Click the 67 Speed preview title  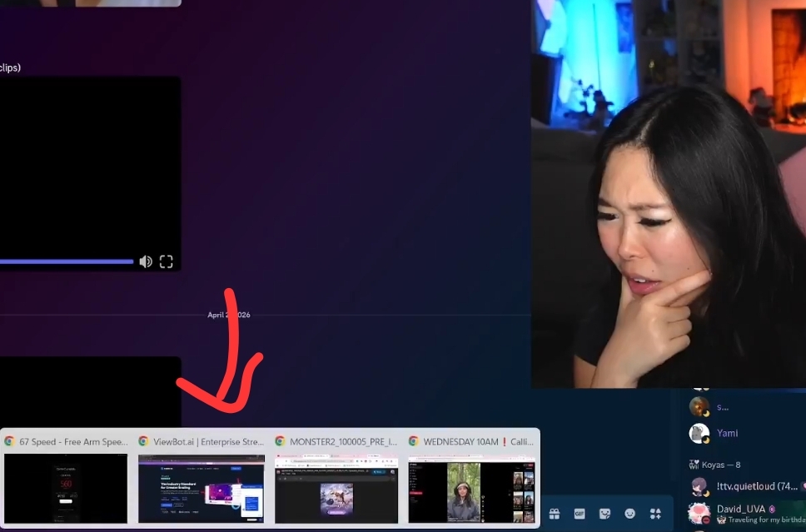click(73, 441)
